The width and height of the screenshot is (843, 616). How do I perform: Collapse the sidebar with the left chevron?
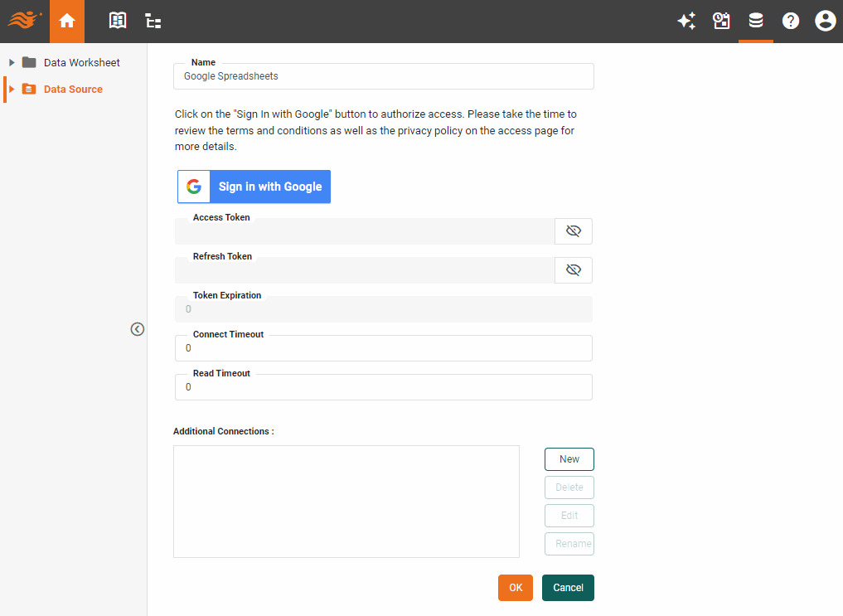(137, 329)
